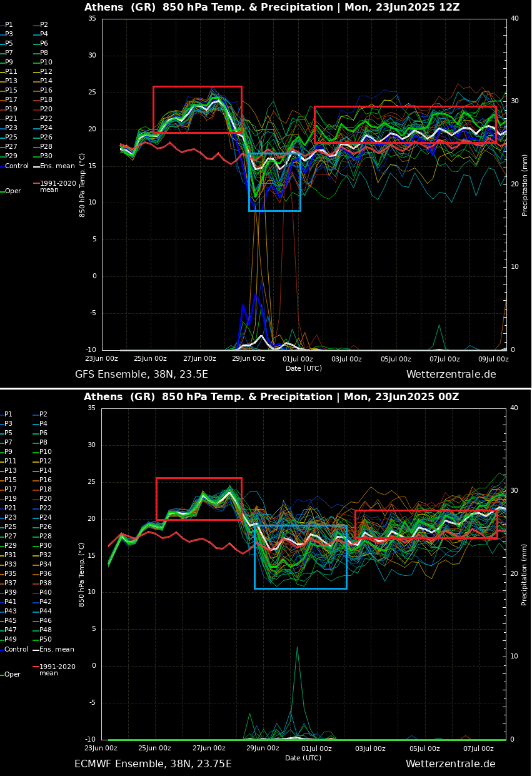Select the P31 legend entry
The width and height of the screenshot is (532, 776).
[x=11, y=555]
